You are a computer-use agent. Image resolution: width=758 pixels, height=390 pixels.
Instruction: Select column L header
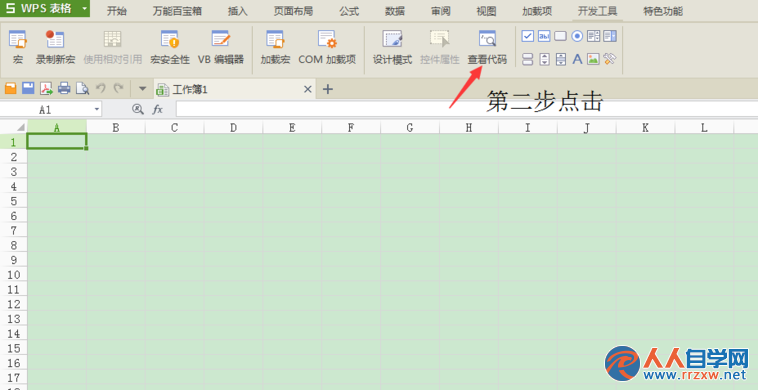point(704,128)
